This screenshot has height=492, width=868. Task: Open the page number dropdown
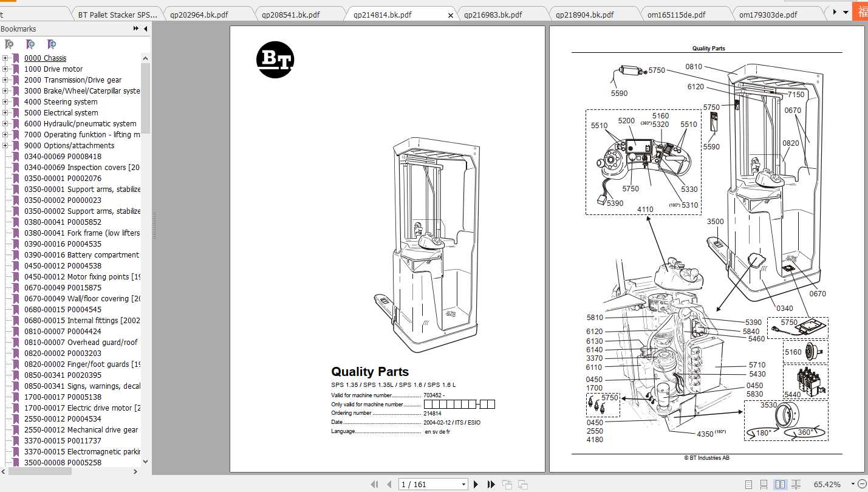(x=463, y=484)
